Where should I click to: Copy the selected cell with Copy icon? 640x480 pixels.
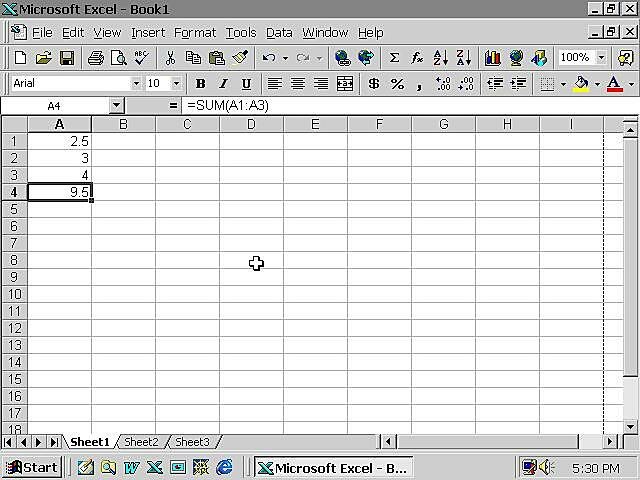point(193,58)
